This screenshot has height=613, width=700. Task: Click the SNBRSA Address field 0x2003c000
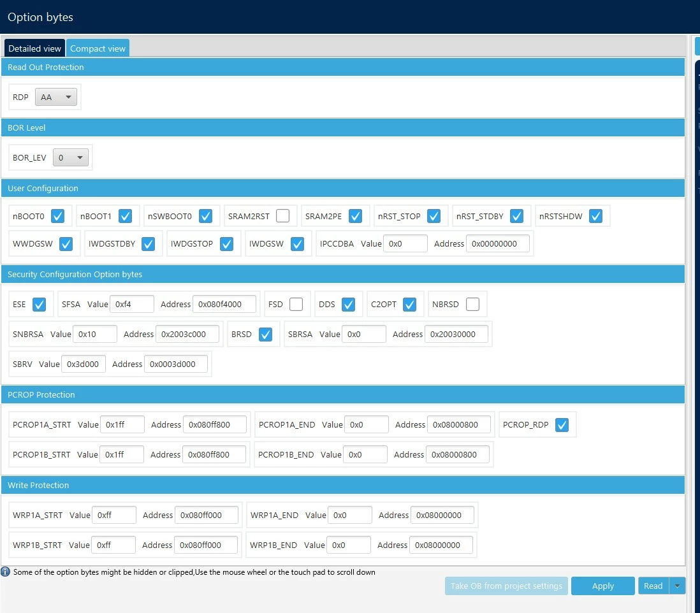click(x=187, y=334)
